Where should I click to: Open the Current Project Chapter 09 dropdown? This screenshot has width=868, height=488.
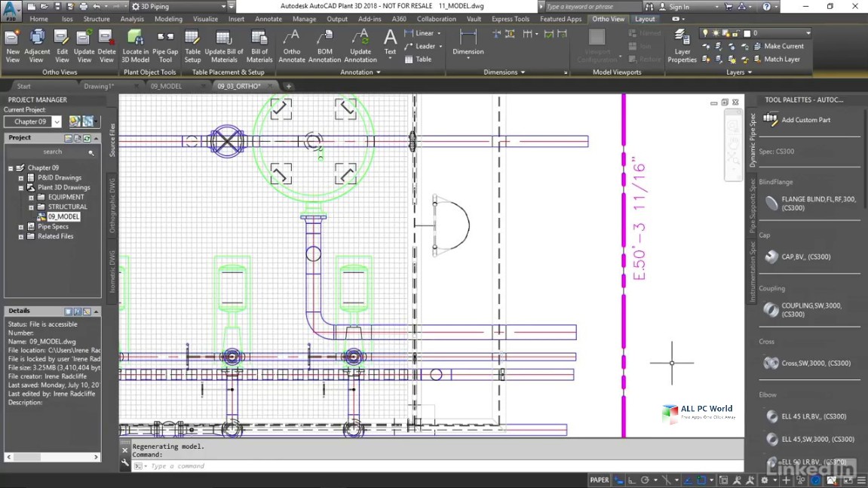coord(57,122)
